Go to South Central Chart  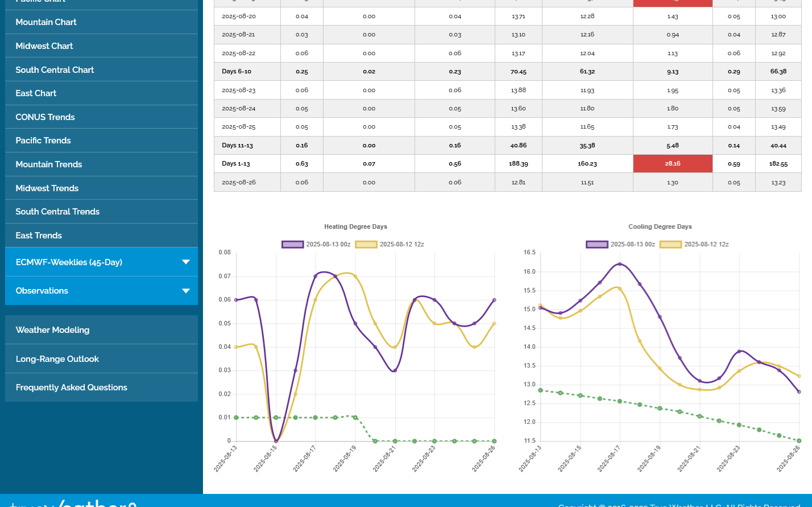(x=55, y=70)
